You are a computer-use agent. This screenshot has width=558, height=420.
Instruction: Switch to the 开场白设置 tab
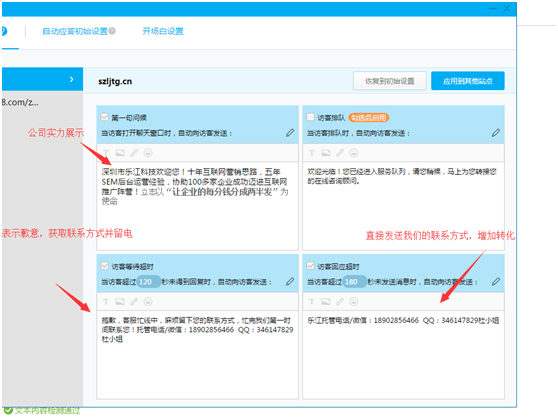pos(163,31)
